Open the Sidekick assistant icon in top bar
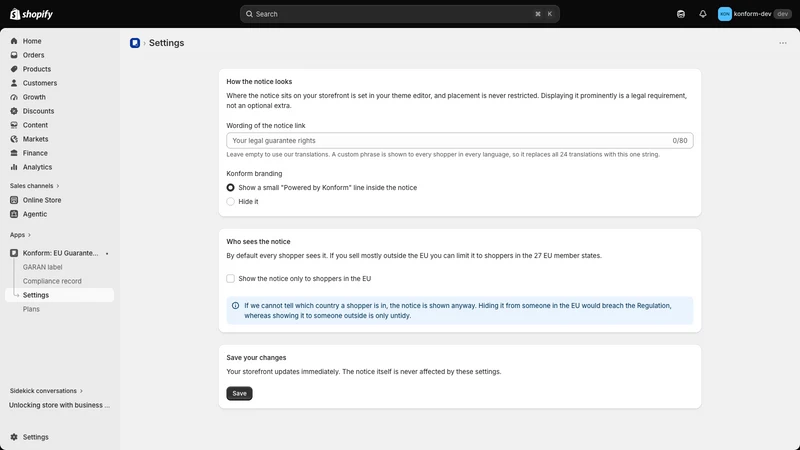Viewport: 800px width, 450px height. [681, 14]
